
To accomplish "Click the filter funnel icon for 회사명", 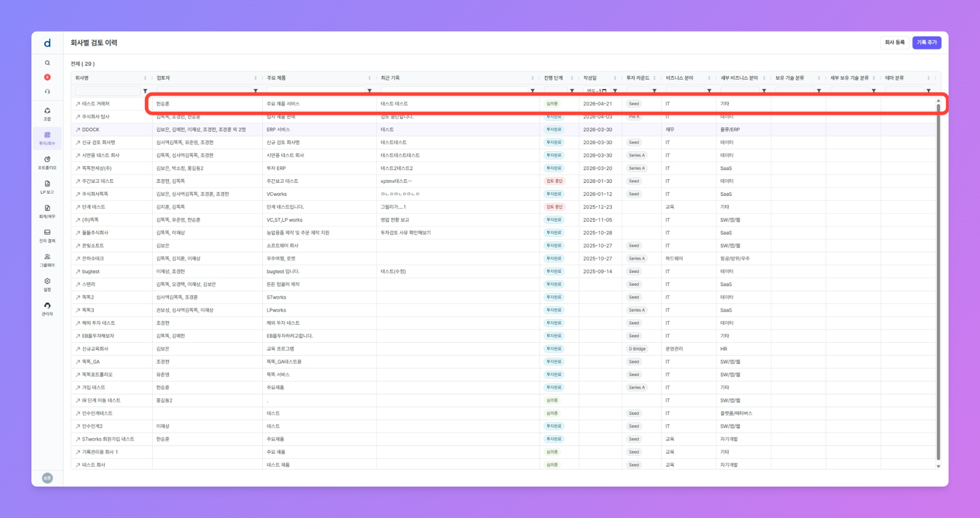I will (145, 91).
